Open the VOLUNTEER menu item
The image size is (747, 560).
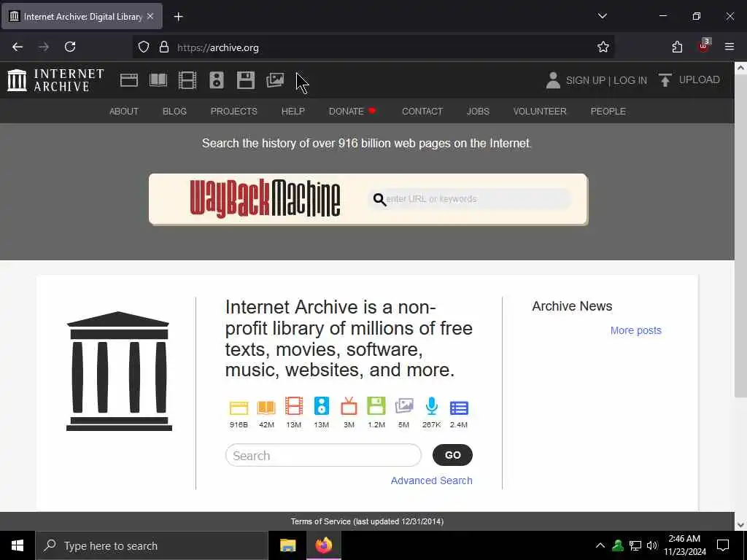(x=540, y=111)
